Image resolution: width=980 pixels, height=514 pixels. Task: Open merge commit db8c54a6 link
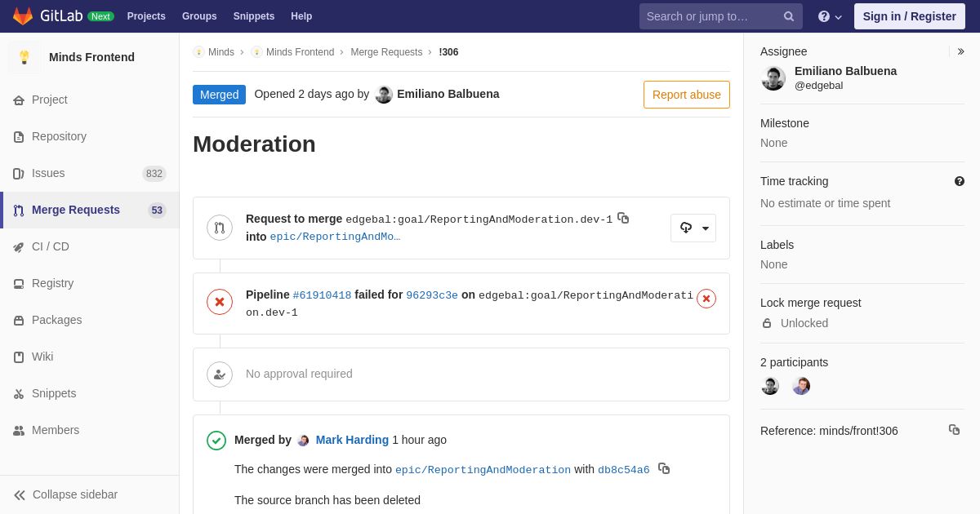(624, 470)
